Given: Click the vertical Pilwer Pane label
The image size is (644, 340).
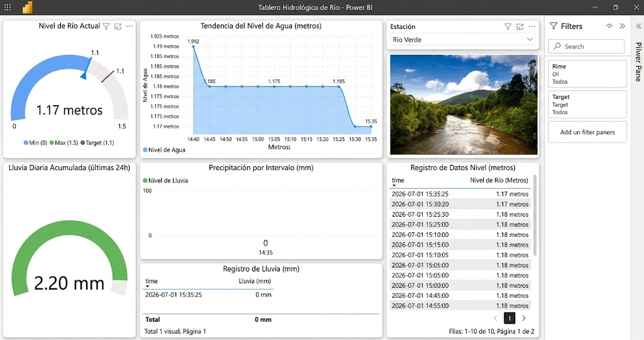Looking at the screenshot, I should point(638,62).
